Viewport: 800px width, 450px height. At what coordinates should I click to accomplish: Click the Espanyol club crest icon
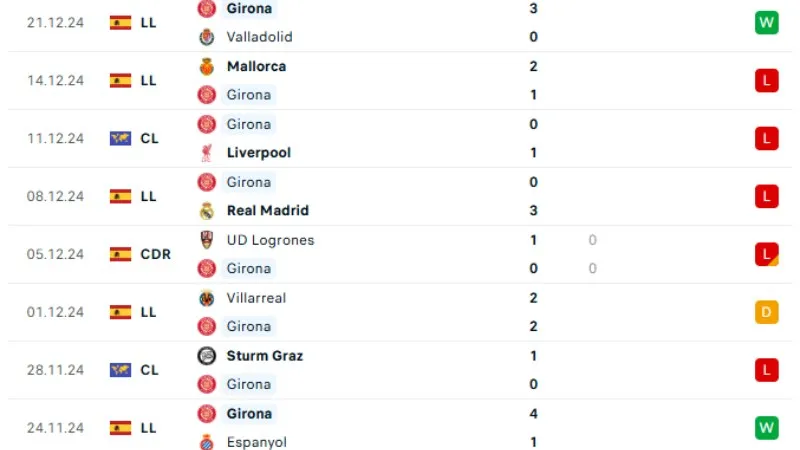207,442
